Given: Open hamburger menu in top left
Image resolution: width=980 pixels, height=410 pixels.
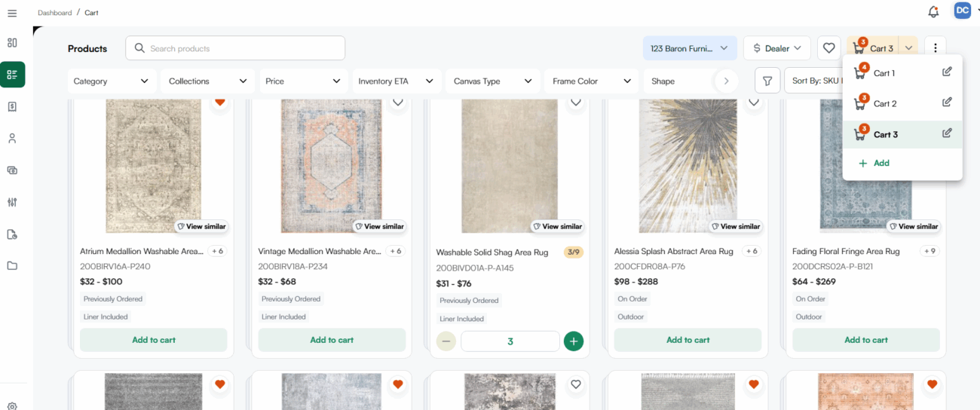Looking at the screenshot, I should pyautogui.click(x=12, y=13).
